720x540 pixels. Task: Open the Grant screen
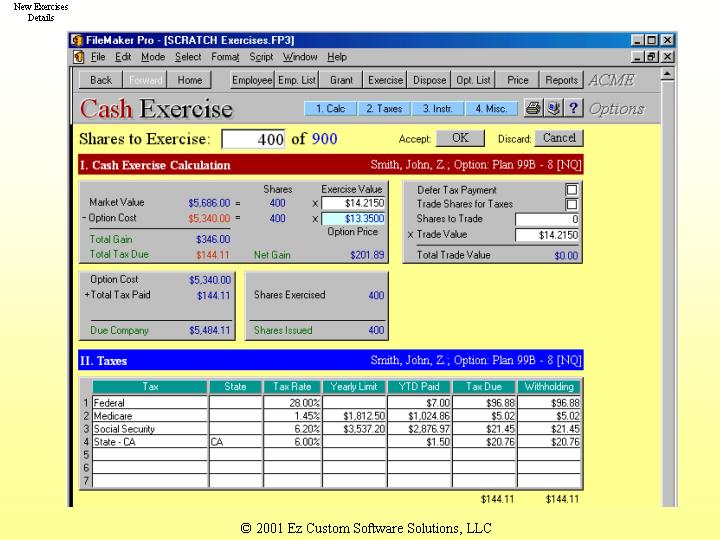click(341, 80)
